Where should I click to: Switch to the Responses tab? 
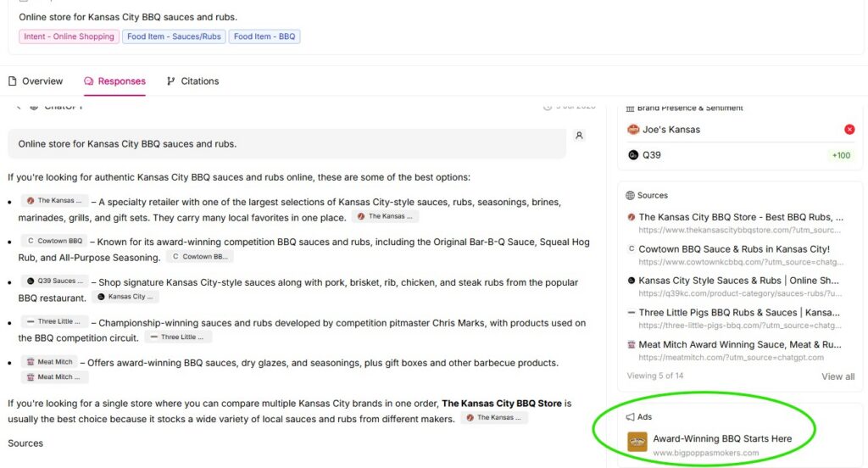[x=114, y=81]
